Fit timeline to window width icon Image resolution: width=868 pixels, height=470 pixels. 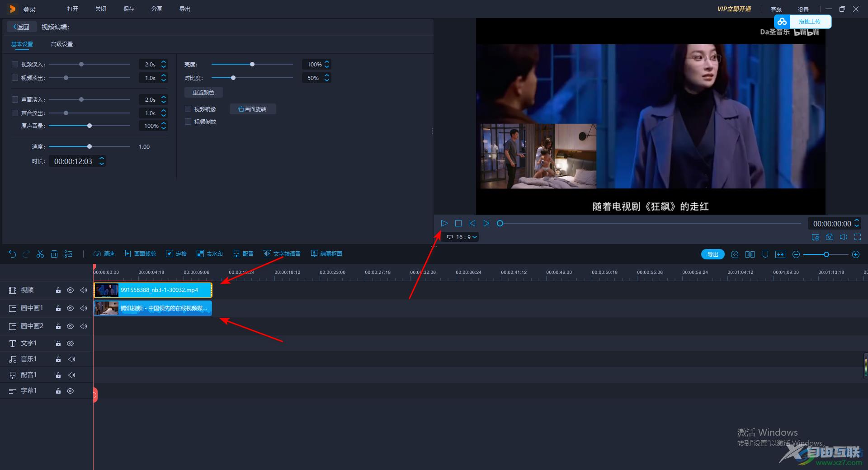pyautogui.click(x=780, y=254)
